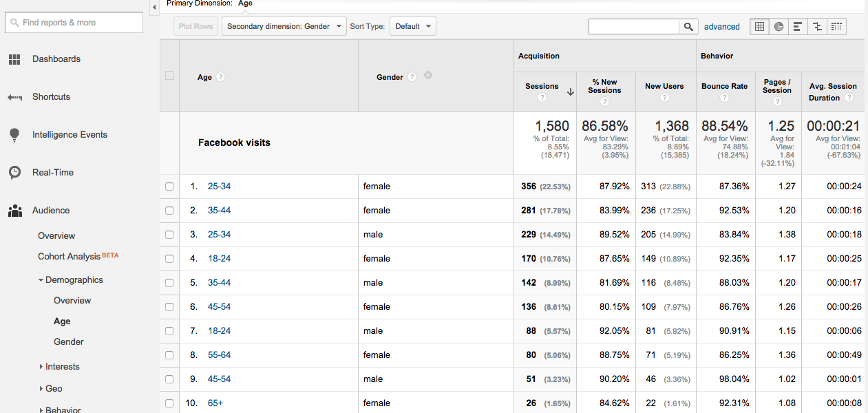
Task: Open the Dashboards section
Action: [x=56, y=59]
